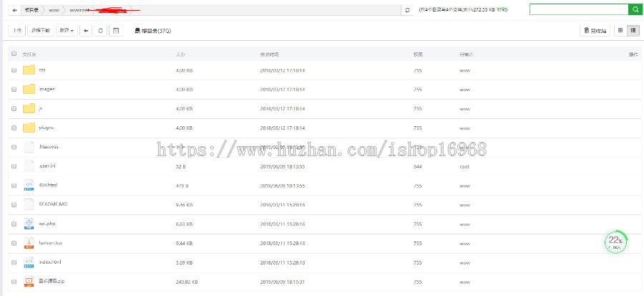
Task: Click the index.html file icon
Action: (x=29, y=262)
